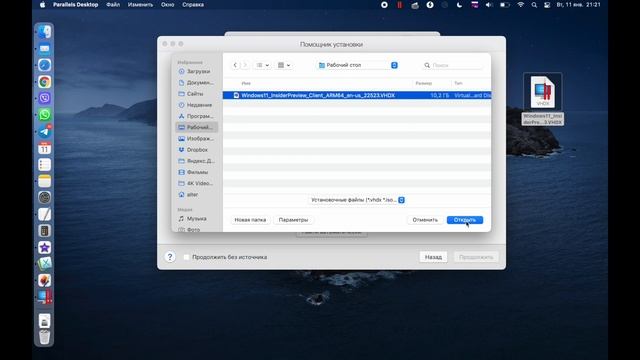Image resolution: width=640 pixels, height=360 pixels.
Task: Toggle Do Not Disturb moon icon
Action: pos(460,5)
